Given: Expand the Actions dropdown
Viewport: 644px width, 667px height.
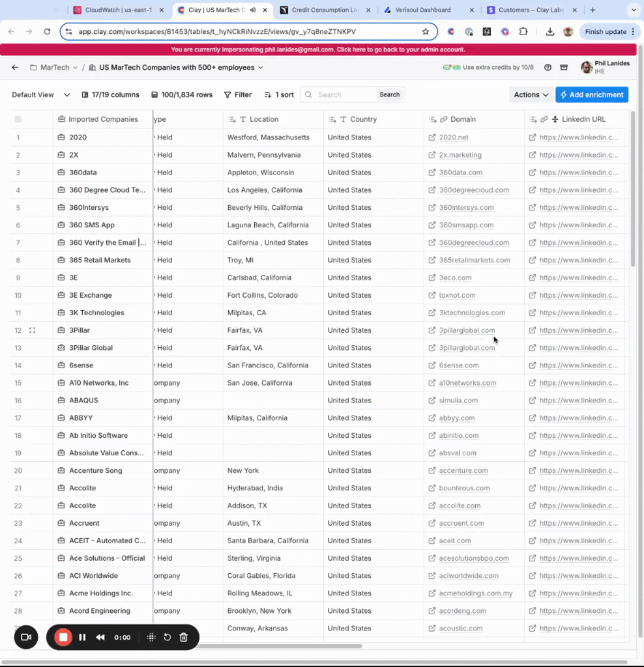Looking at the screenshot, I should (x=531, y=94).
